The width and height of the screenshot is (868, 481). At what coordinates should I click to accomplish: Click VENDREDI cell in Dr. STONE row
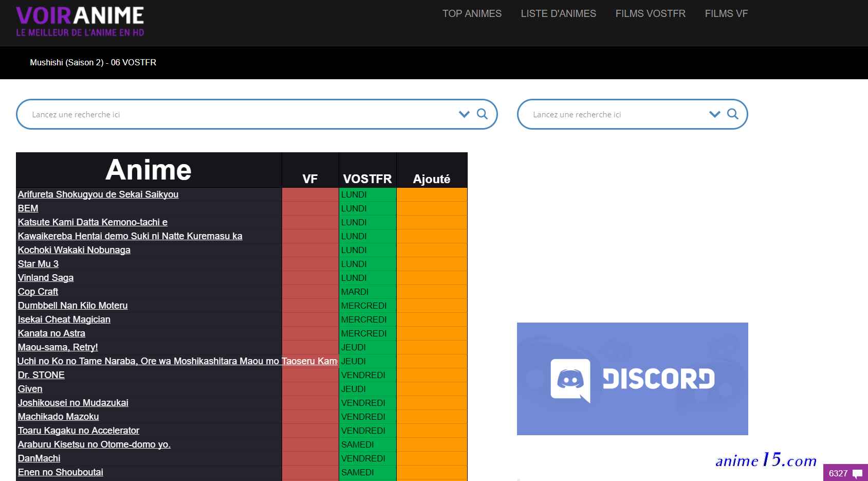pos(367,375)
